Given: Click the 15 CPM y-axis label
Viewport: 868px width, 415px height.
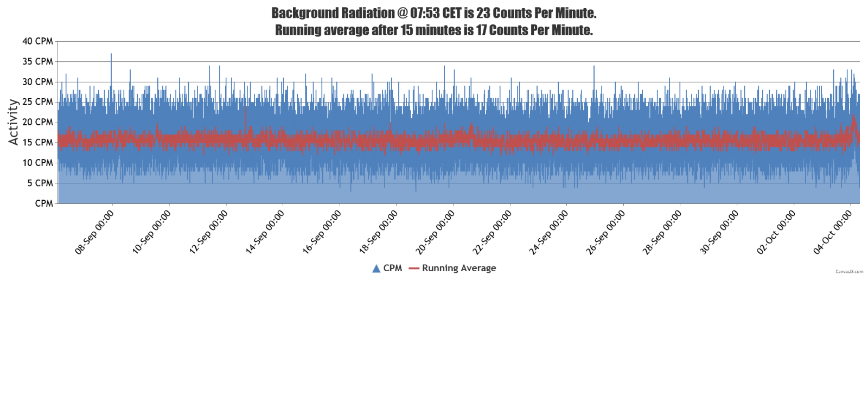Looking at the screenshot, I should [37, 143].
